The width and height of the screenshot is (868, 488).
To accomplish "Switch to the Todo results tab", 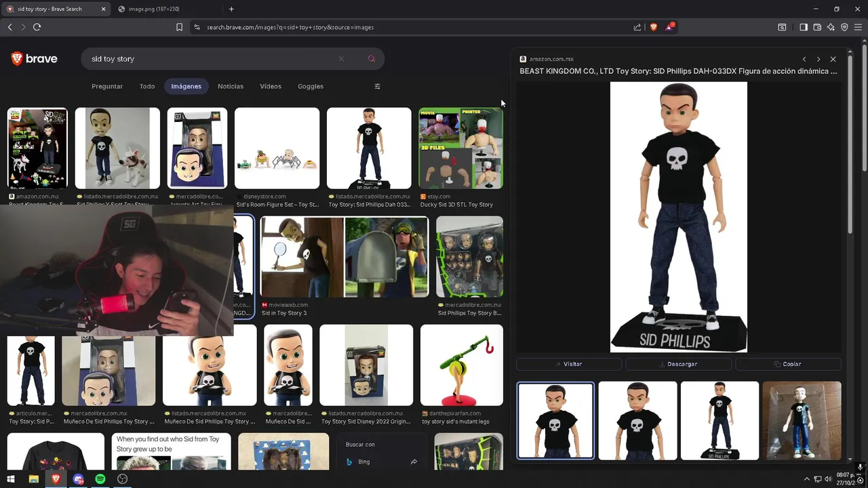I will [x=147, y=86].
